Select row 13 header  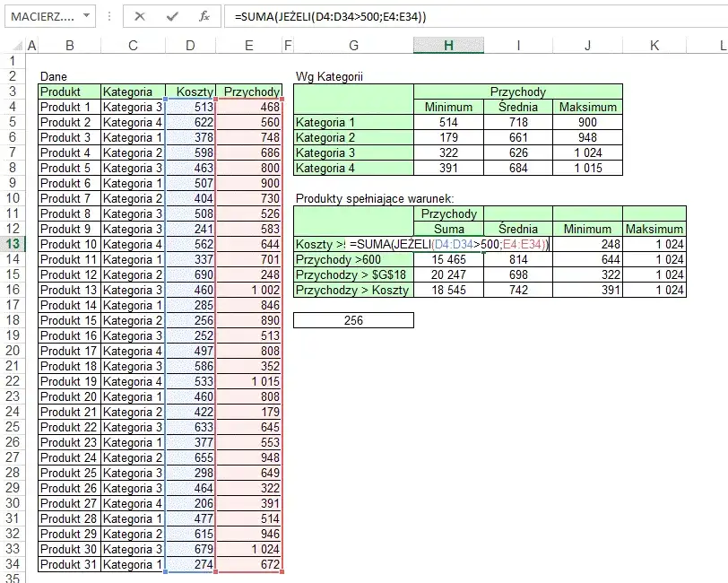pyautogui.click(x=13, y=245)
